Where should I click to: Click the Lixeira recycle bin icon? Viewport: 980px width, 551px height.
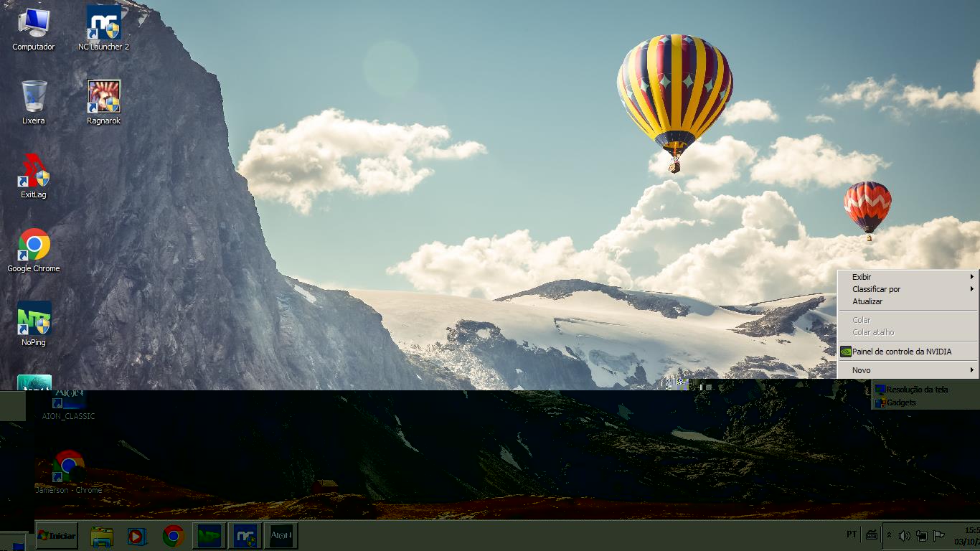tap(33, 102)
